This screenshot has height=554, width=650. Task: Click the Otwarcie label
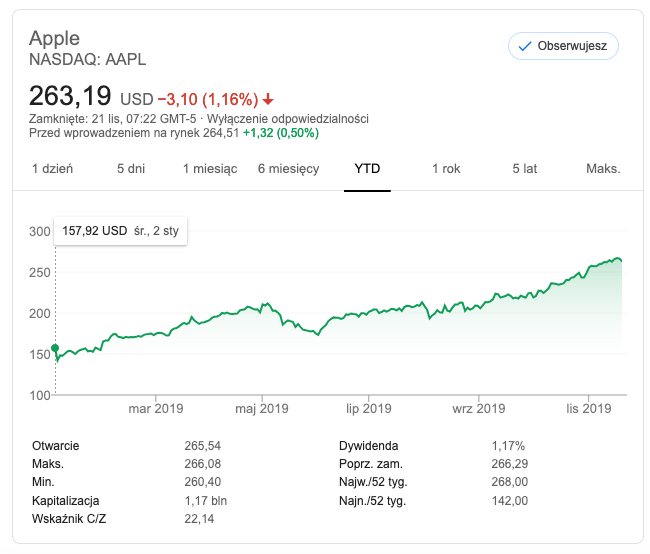click(56, 446)
